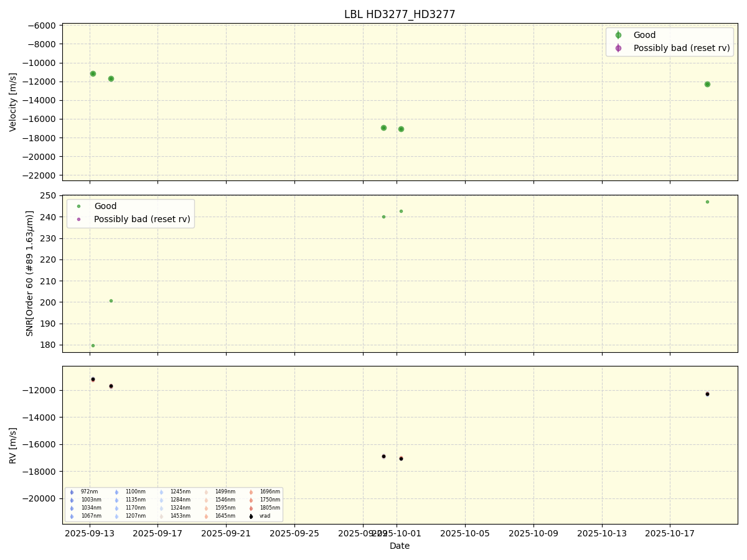Click the first RV point in bottom panel
This screenshot has width=747, height=560.
pos(93,379)
